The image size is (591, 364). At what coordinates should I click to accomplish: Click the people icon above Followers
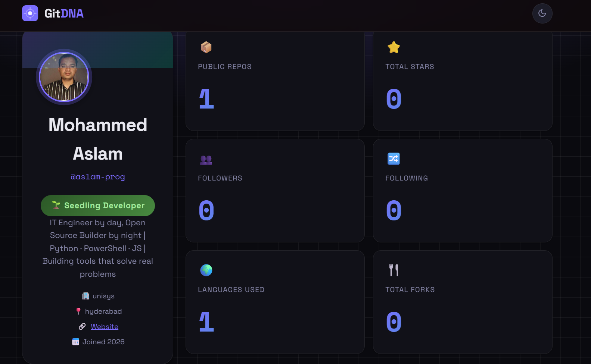pos(206,160)
